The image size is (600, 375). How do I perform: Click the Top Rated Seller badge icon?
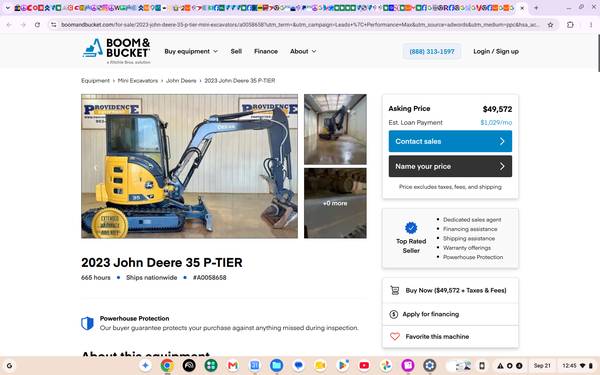tap(411, 228)
